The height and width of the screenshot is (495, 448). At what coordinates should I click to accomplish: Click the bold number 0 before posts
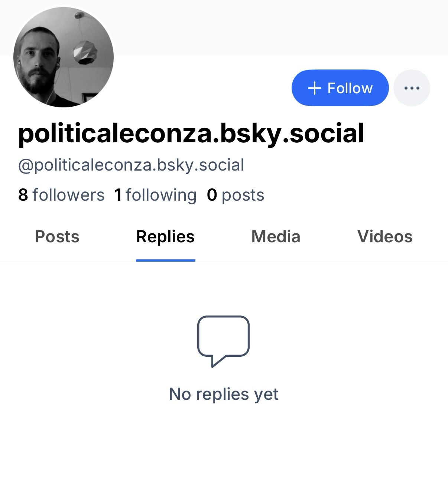click(212, 195)
